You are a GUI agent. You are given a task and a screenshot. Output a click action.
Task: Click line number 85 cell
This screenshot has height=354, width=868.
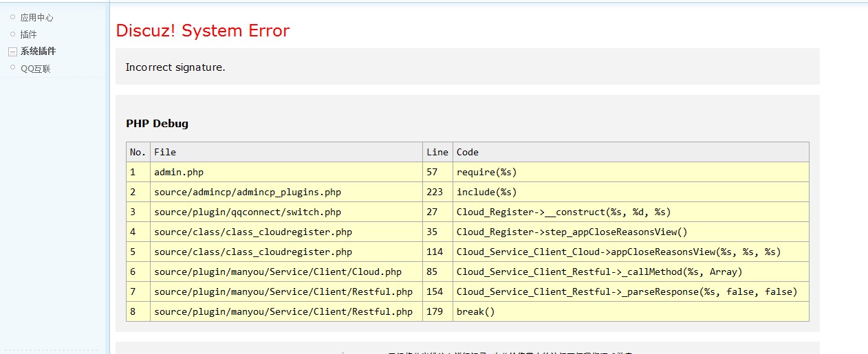point(437,272)
